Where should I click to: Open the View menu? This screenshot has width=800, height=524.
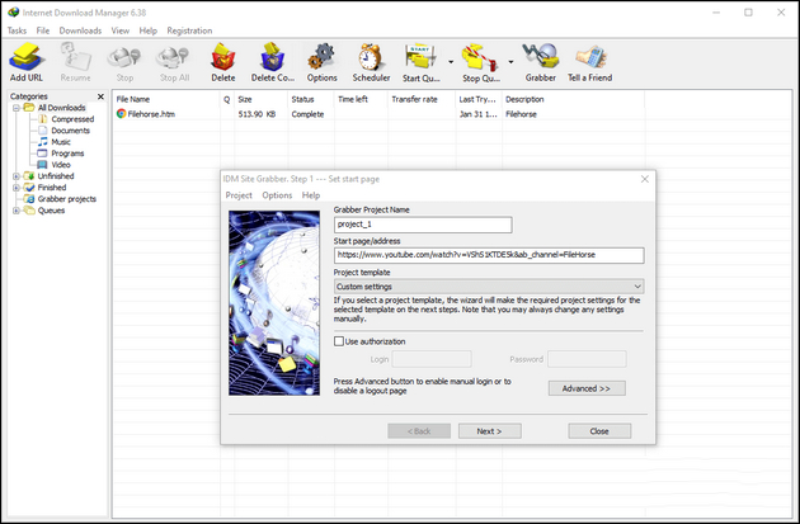120,31
